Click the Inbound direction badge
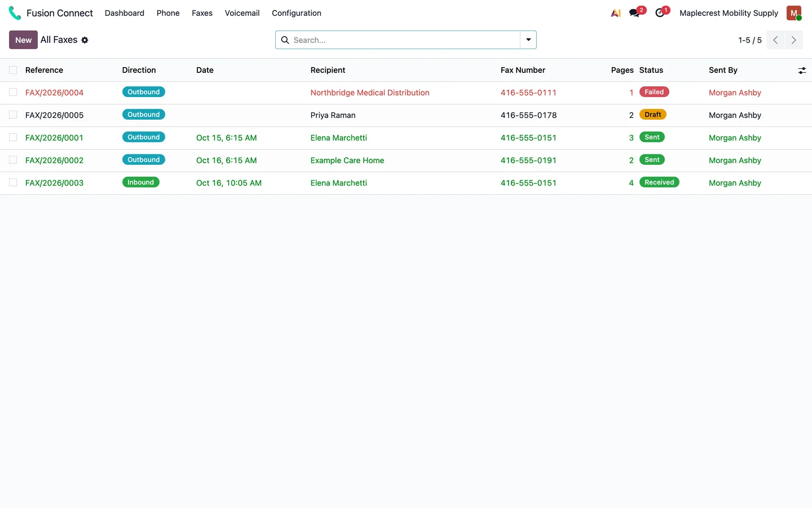 pos(141,182)
